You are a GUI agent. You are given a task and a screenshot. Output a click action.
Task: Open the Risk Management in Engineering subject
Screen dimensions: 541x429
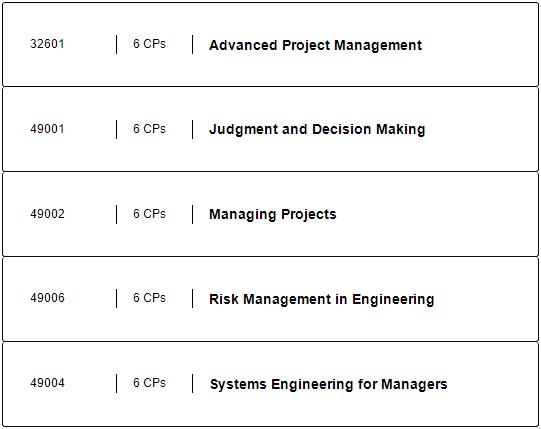tap(322, 299)
